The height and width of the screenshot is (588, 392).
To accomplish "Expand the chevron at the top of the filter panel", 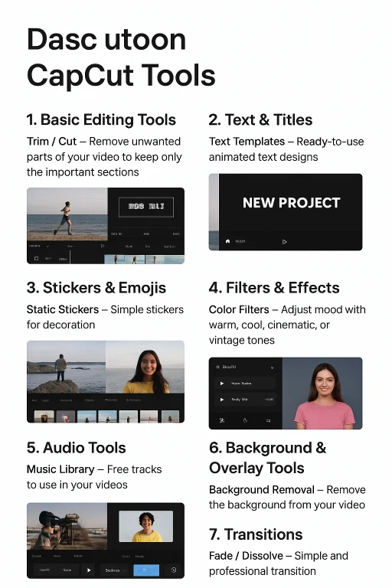I will tap(272, 367).
